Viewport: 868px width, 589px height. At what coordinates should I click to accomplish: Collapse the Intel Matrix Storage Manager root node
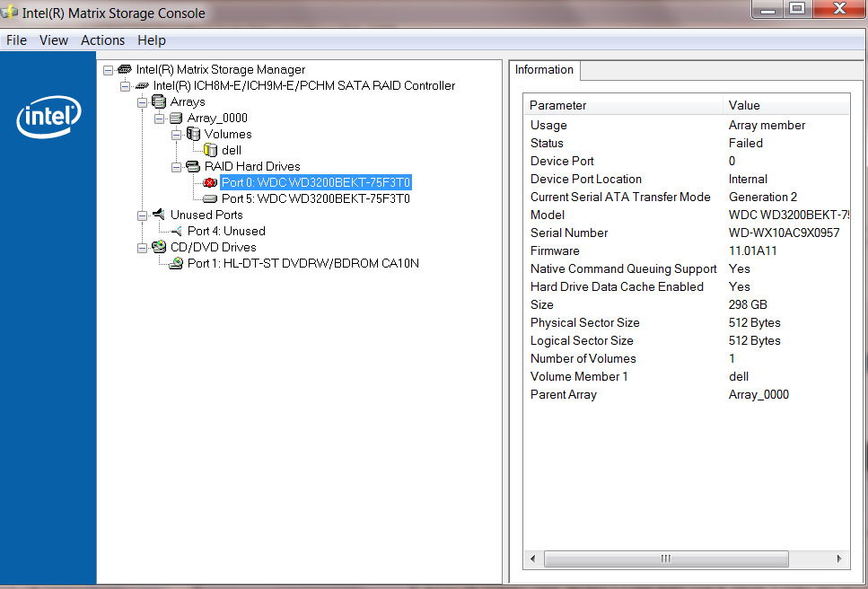[x=109, y=70]
